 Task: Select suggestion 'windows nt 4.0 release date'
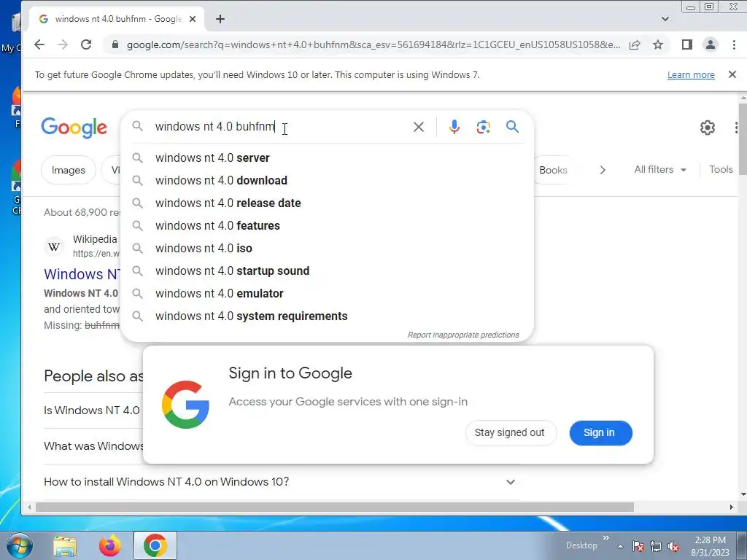[327, 203]
